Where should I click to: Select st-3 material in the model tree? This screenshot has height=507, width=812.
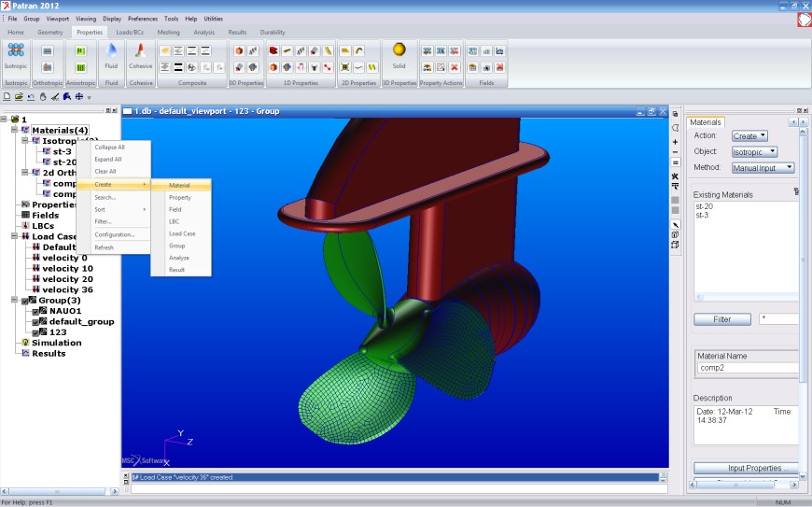(62, 151)
